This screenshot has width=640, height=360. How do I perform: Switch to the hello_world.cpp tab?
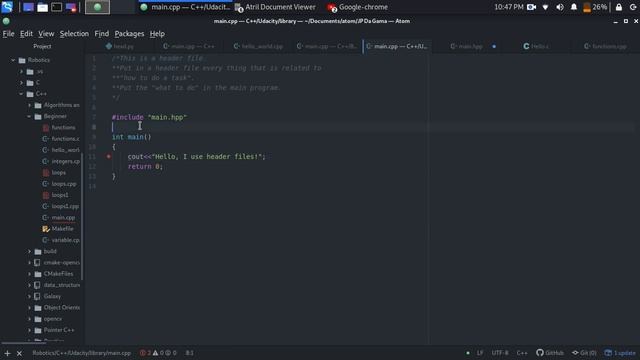click(x=258, y=47)
